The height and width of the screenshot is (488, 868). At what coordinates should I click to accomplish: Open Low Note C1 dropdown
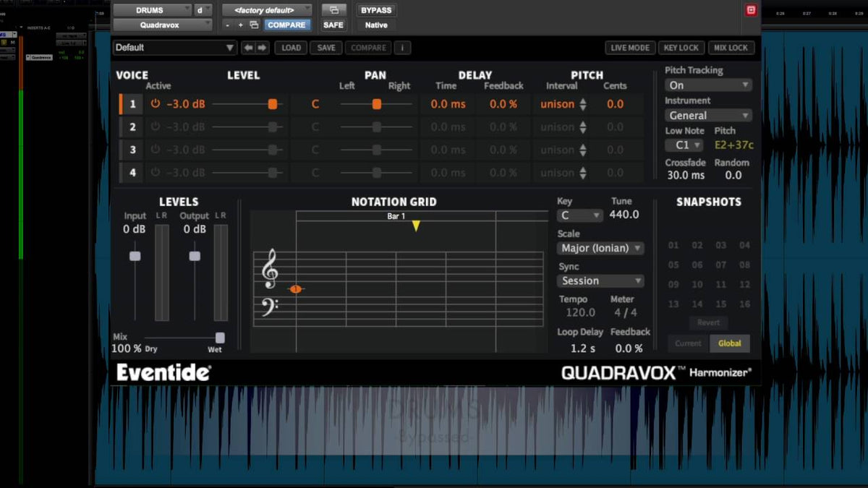pyautogui.click(x=684, y=145)
